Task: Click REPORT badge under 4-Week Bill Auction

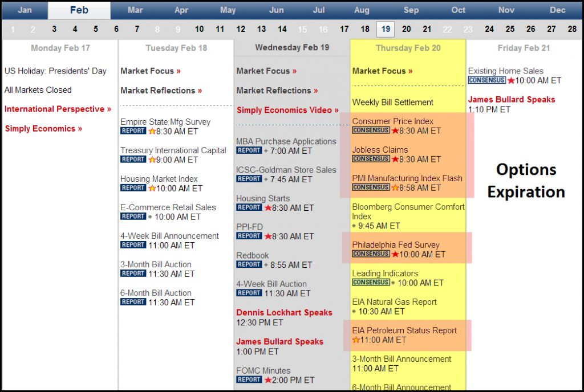Action: (249, 293)
